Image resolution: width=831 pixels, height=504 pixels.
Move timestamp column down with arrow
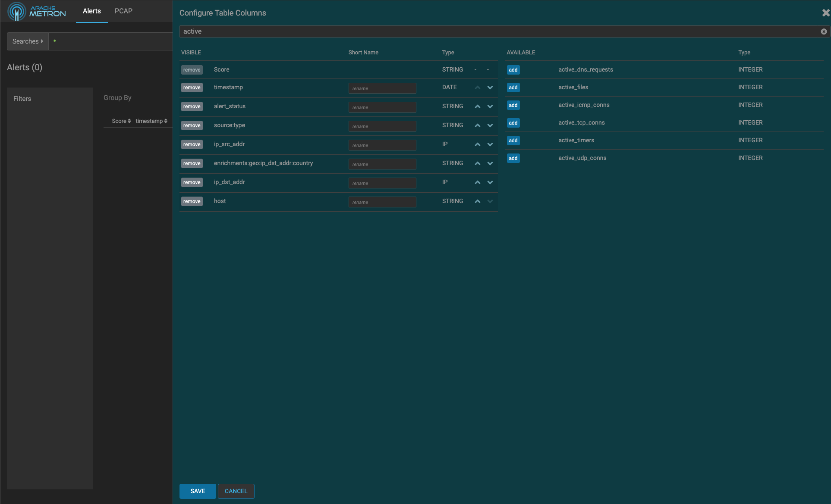490,88
